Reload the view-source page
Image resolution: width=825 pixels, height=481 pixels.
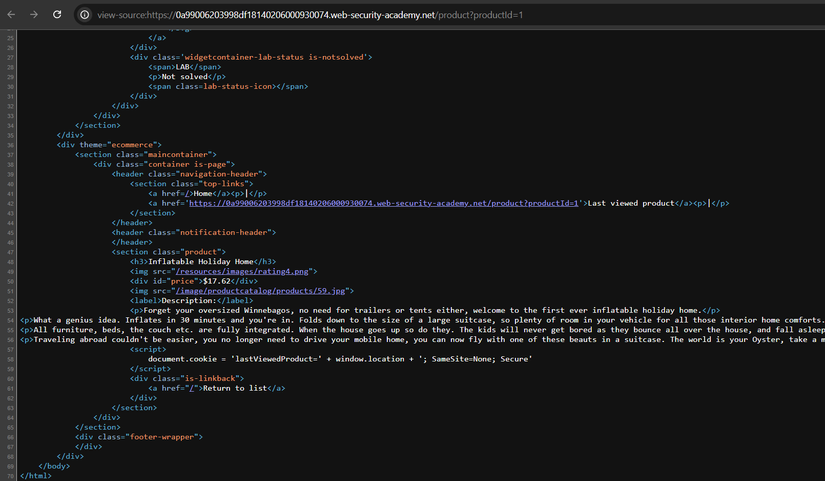coord(57,15)
